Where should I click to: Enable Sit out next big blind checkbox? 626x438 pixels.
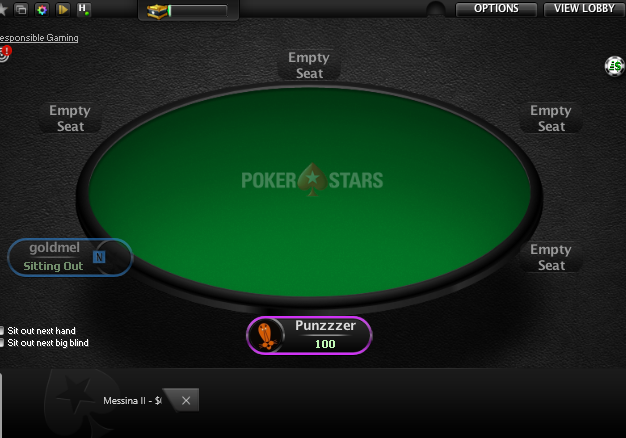[x=2, y=343]
